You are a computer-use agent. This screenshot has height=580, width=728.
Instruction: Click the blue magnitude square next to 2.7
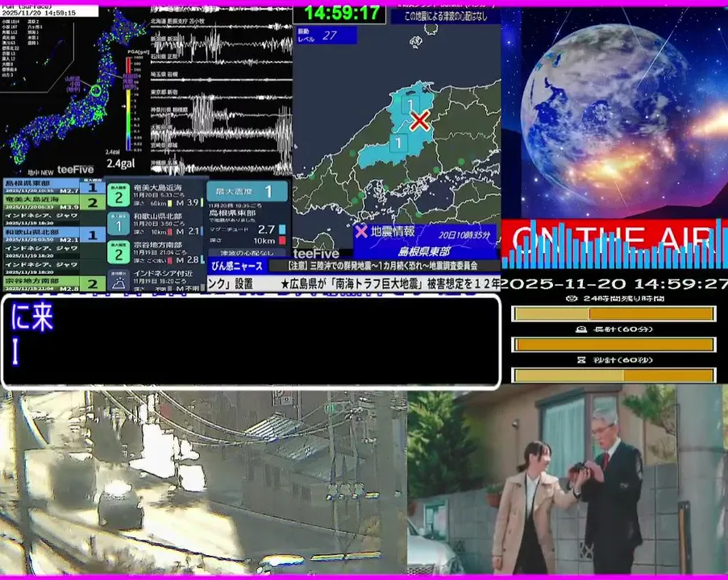[x=282, y=230]
